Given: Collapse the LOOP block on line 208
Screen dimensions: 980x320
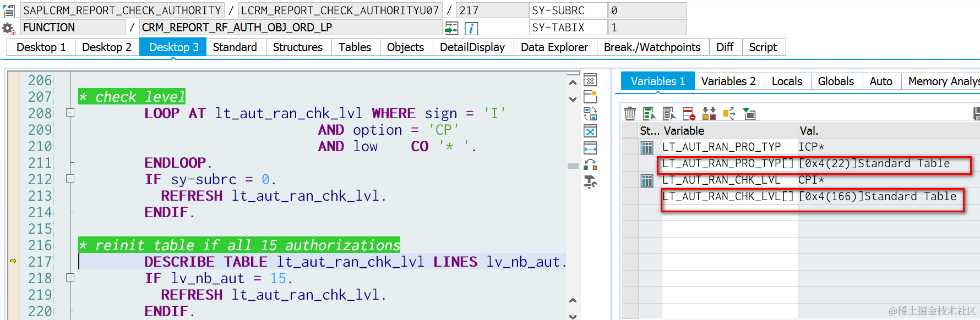Looking at the screenshot, I should click(70, 113).
